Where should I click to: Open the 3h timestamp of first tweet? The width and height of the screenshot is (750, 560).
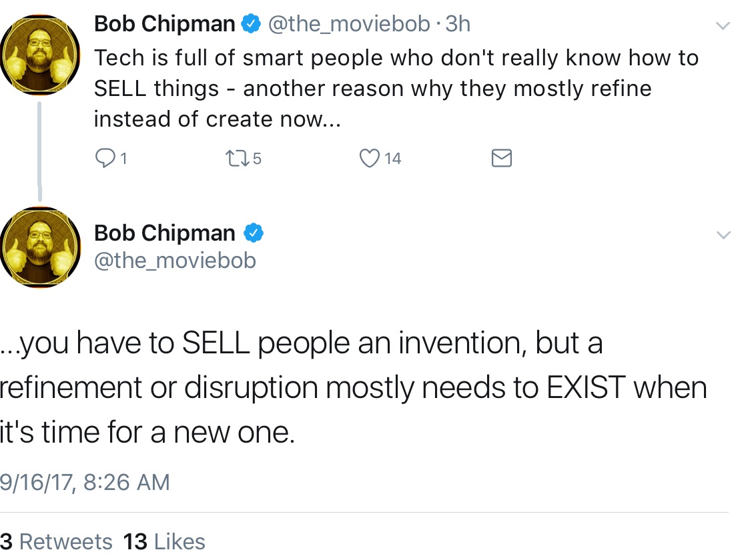pyautogui.click(x=458, y=24)
